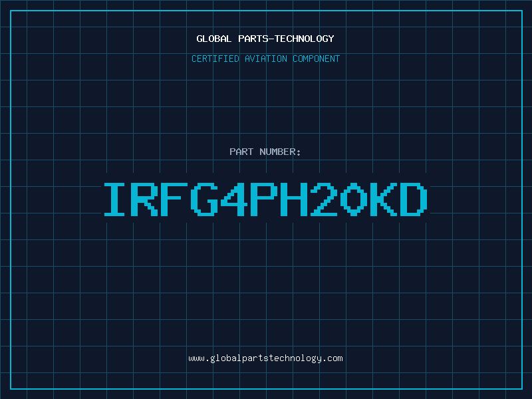Select the part number IRFG4PH20KD
The height and width of the screenshot is (399, 532).
click(x=265, y=199)
